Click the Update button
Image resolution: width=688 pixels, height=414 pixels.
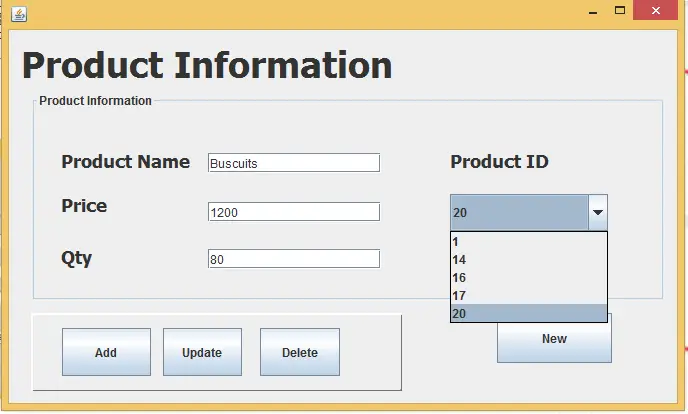coord(202,352)
